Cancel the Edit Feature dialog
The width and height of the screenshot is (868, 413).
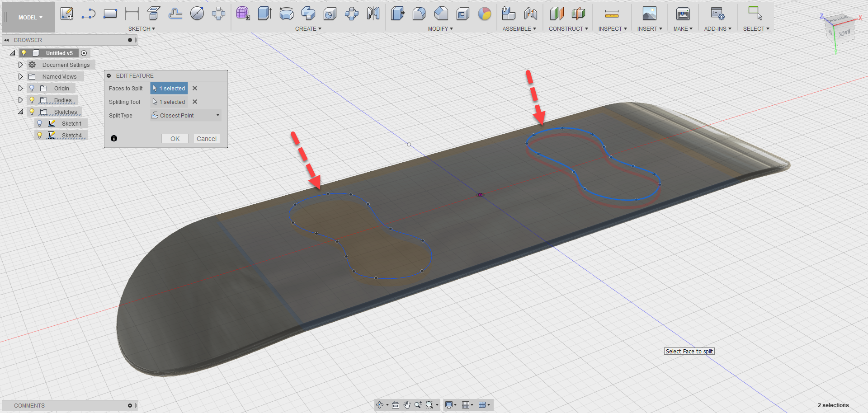click(x=206, y=138)
